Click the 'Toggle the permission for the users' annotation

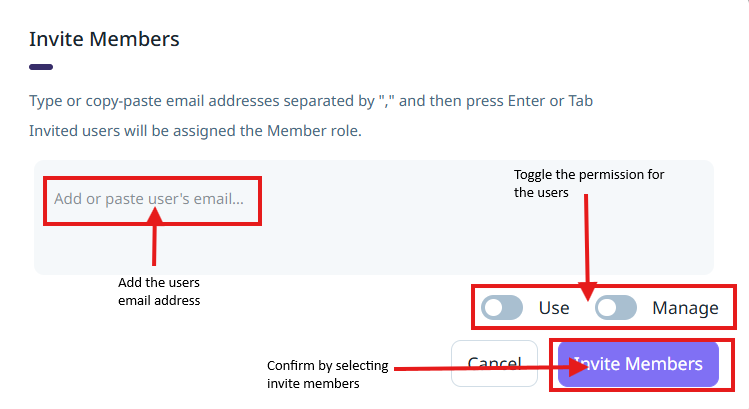[588, 183]
